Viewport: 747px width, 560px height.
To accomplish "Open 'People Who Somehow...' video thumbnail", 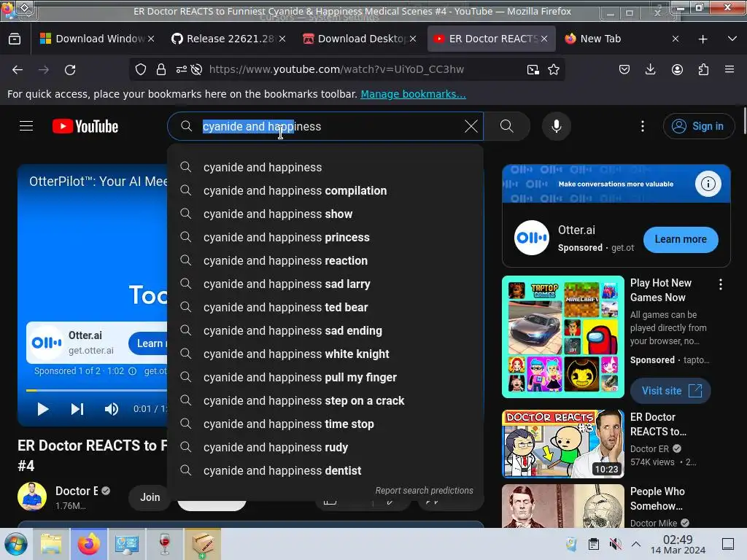I will 563,506.
